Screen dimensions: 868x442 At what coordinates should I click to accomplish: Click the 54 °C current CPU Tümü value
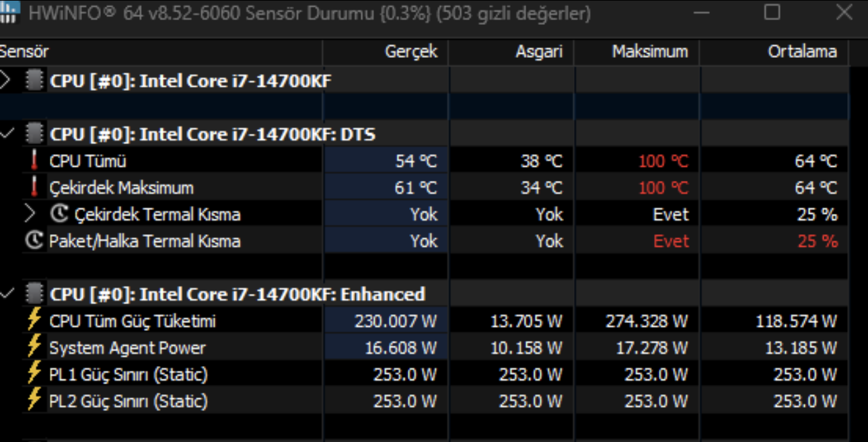(x=416, y=161)
